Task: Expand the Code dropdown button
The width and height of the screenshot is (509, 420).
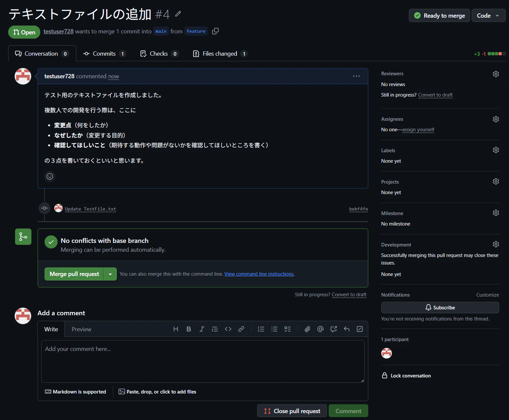Action: pos(488,15)
